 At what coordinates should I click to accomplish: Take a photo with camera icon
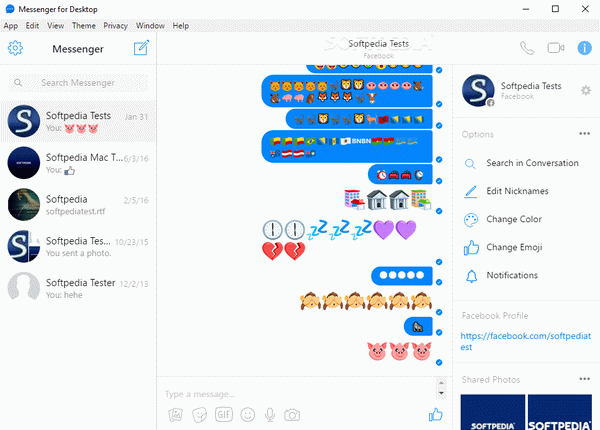[x=292, y=415]
